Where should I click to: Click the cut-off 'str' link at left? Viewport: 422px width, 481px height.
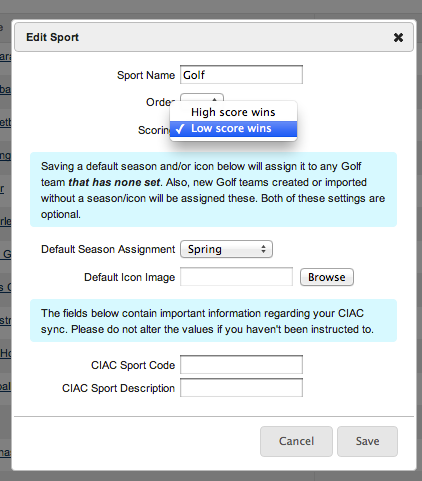tap(5, 320)
